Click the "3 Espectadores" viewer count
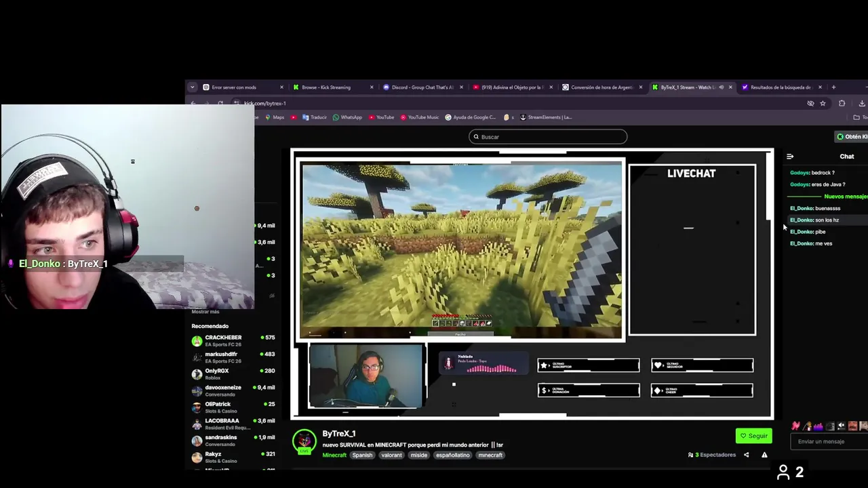Image resolution: width=868 pixels, height=488 pixels. coord(712,455)
